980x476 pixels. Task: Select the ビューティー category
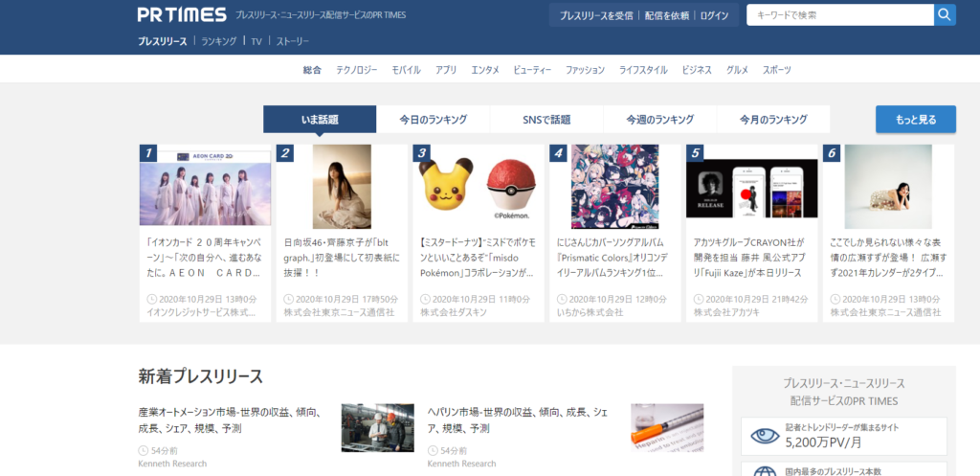(532, 70)
